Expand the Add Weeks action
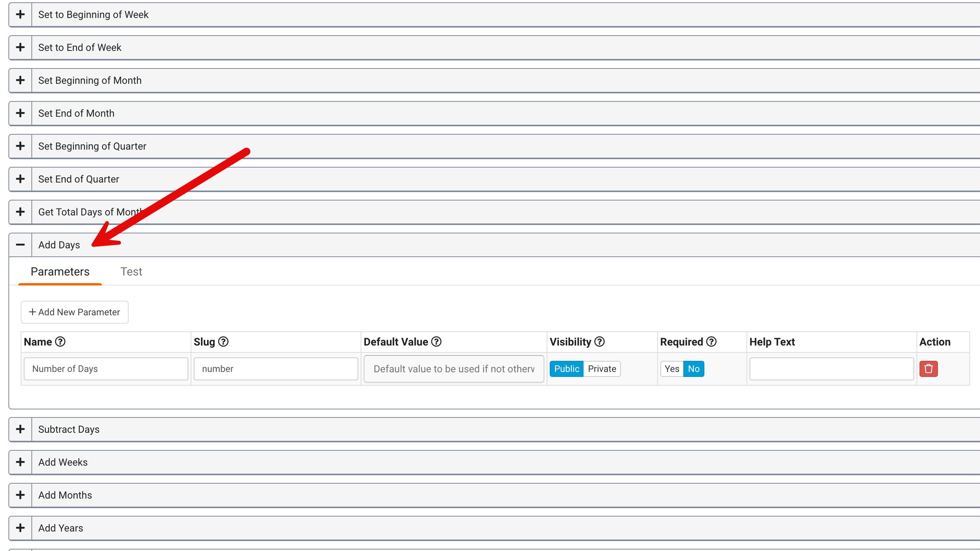980x551 pixels. coord(20,462)
